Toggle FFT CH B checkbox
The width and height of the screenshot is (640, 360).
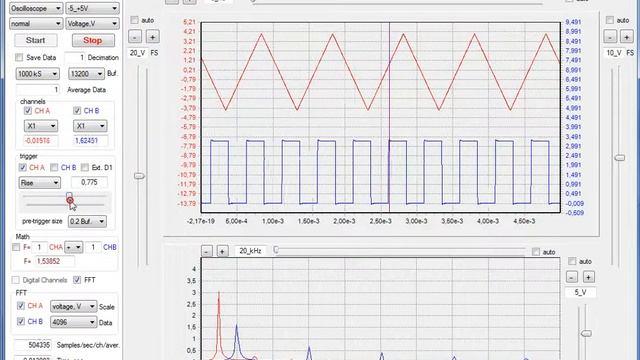21,322
